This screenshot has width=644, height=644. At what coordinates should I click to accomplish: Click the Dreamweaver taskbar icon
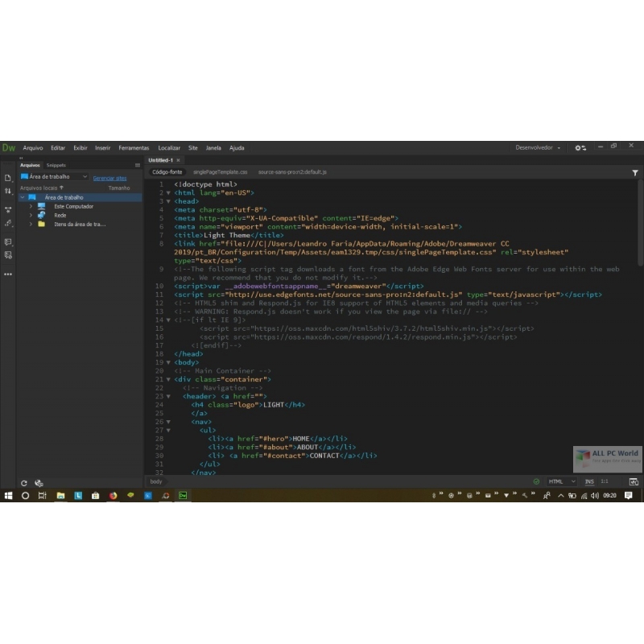(183, 495)
